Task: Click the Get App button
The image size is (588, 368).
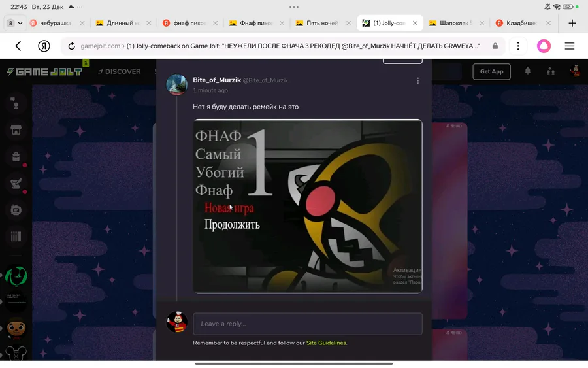Action: pos(491,71)
